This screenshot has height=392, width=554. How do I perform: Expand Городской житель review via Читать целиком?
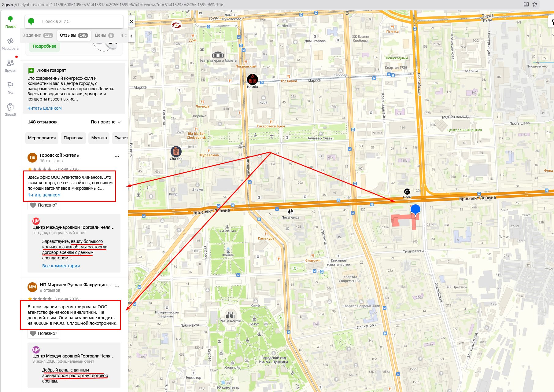(x=44, y=195)
